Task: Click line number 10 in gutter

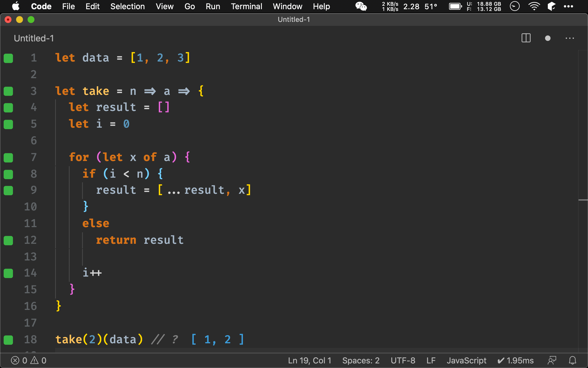Action: [x=30, y=207]
